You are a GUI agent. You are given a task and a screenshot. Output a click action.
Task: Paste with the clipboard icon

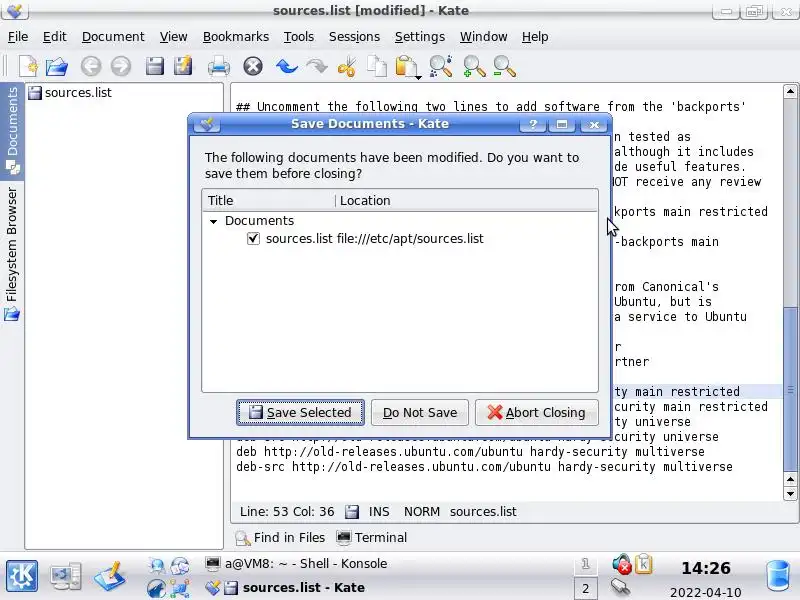coord(406,66)
